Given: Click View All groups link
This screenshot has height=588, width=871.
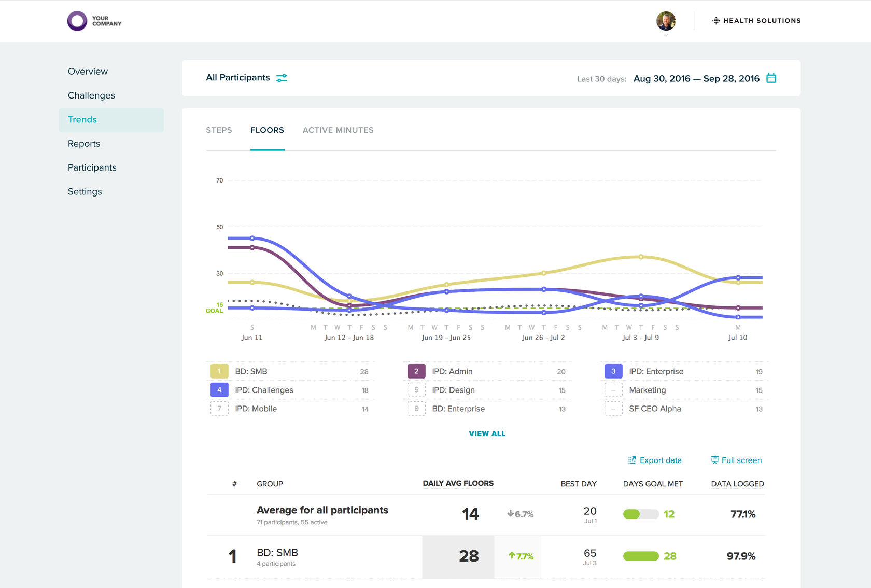Looking at the screenshot, I should [x=487, y=433].
